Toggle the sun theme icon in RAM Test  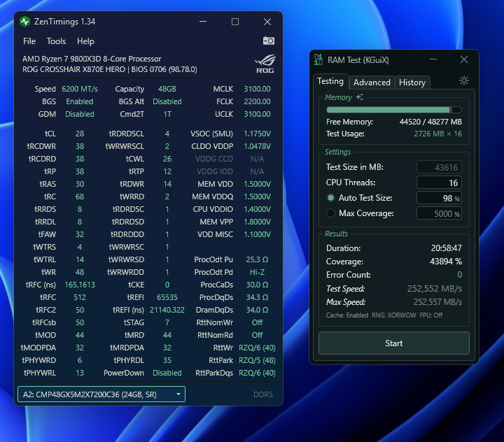pyautogui.click(x=464, y=81)
